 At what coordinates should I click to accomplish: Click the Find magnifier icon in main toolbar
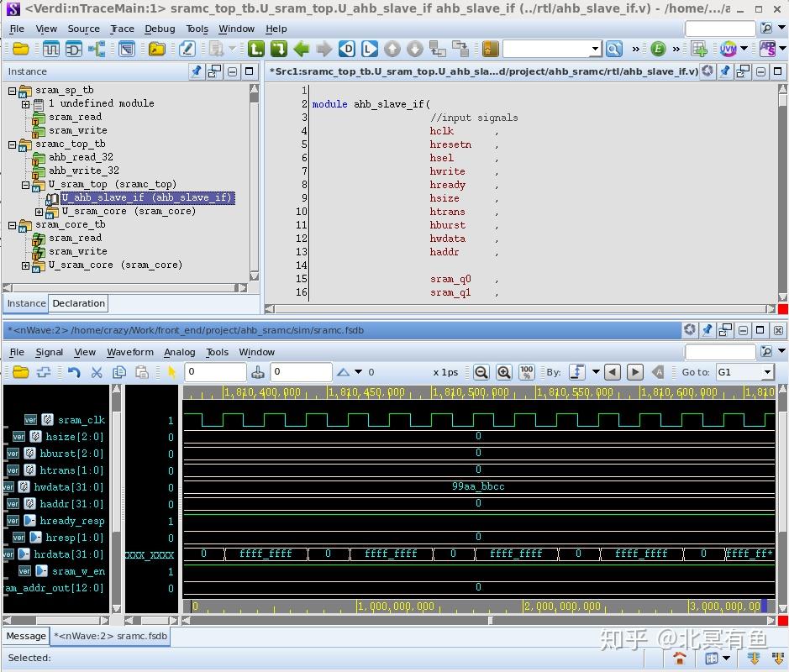614,49
